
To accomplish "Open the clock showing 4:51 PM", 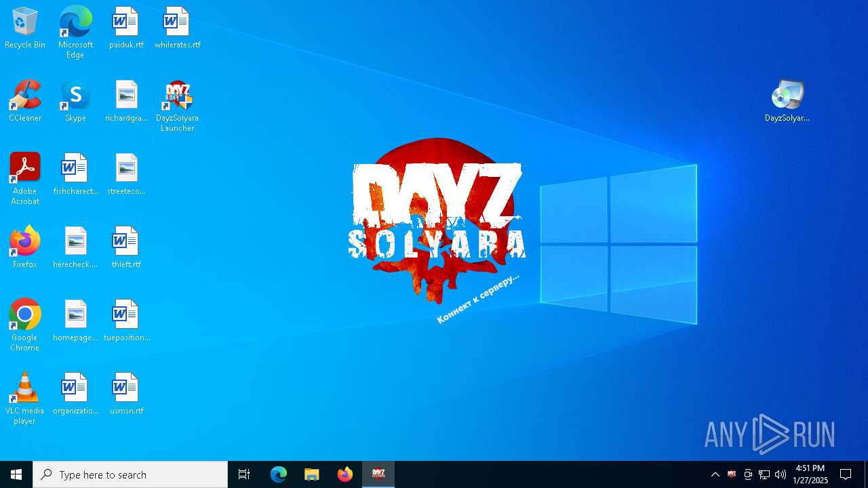I will [810, 474].
